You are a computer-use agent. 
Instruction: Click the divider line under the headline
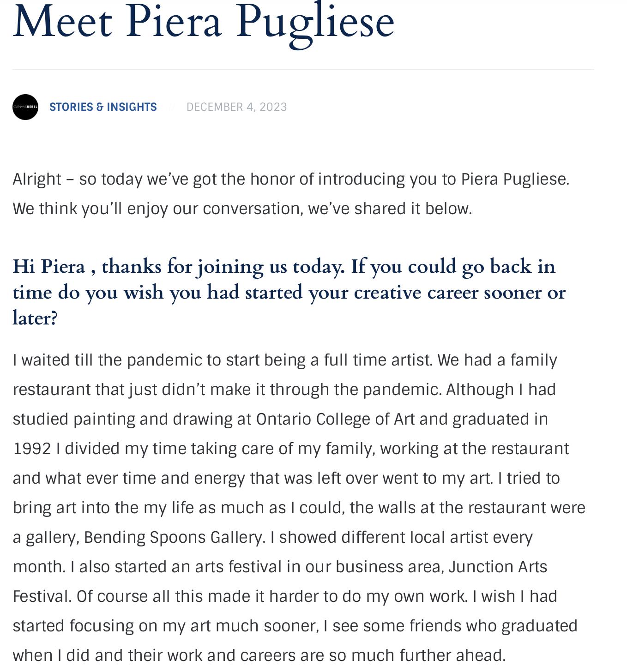coord(303,70)
